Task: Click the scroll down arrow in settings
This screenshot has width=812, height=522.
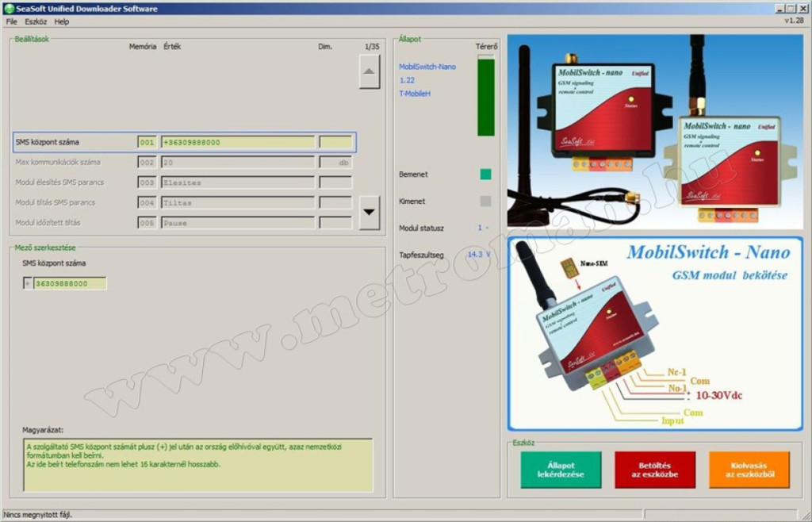Action: click(370, 213)
